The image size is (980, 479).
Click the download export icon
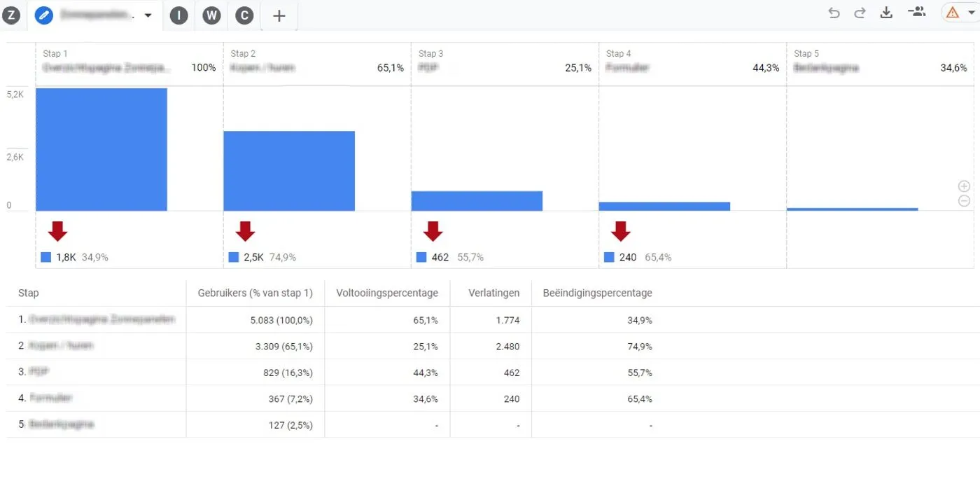tap(886, 12)
